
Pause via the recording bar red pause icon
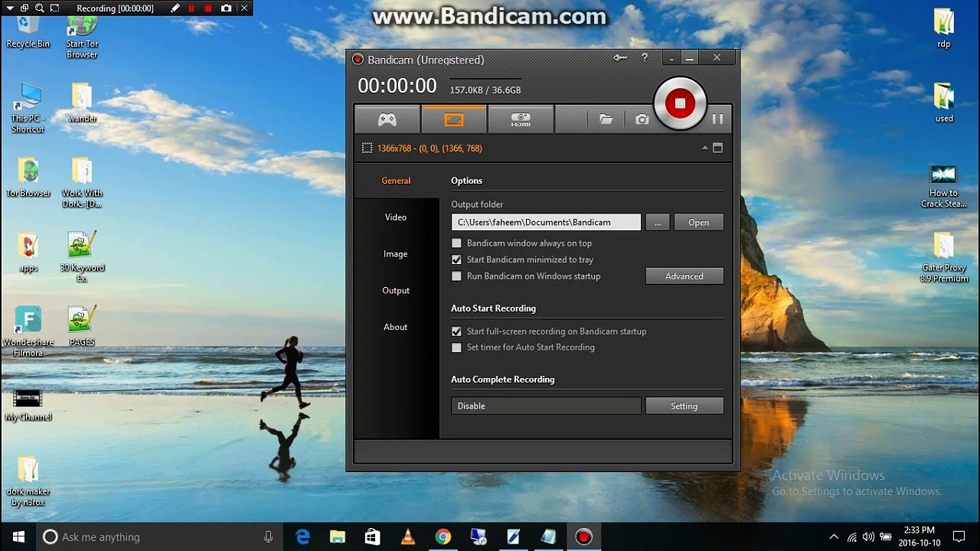(191, 8)
